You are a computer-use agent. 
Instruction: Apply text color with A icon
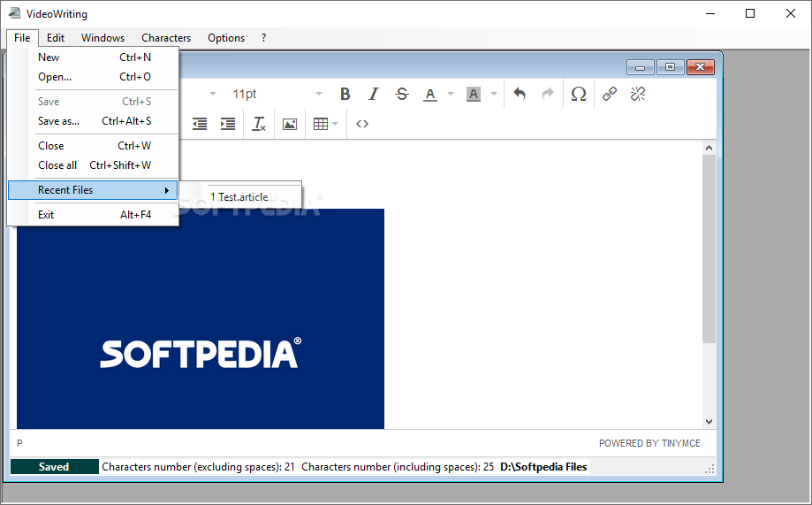pos(429,94)
